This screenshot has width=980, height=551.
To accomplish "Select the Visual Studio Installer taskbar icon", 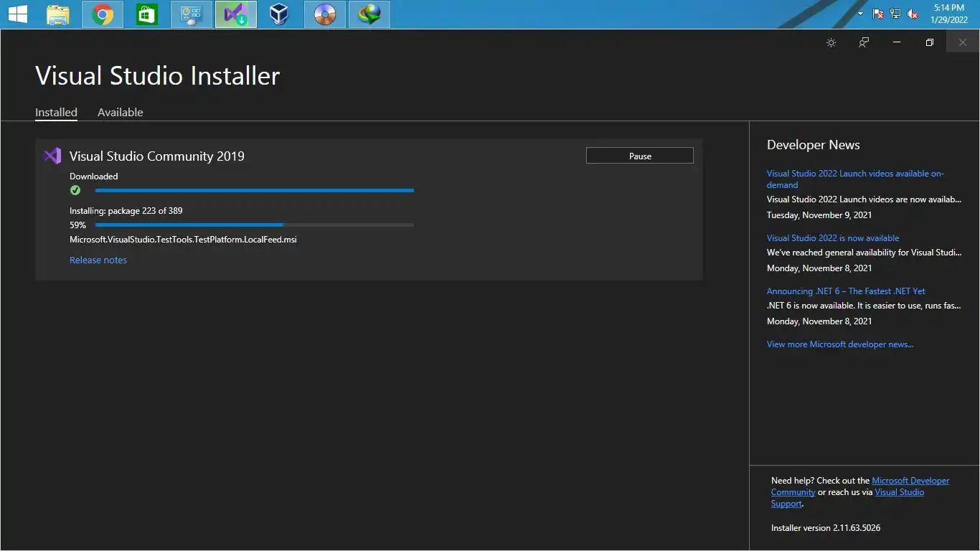I will (x=236, y=14).
